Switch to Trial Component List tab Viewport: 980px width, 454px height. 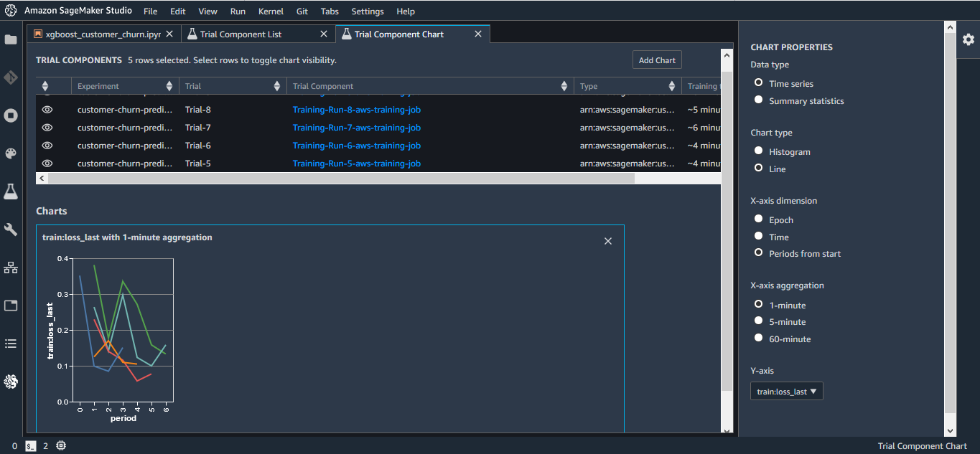(x=258, y=34)
